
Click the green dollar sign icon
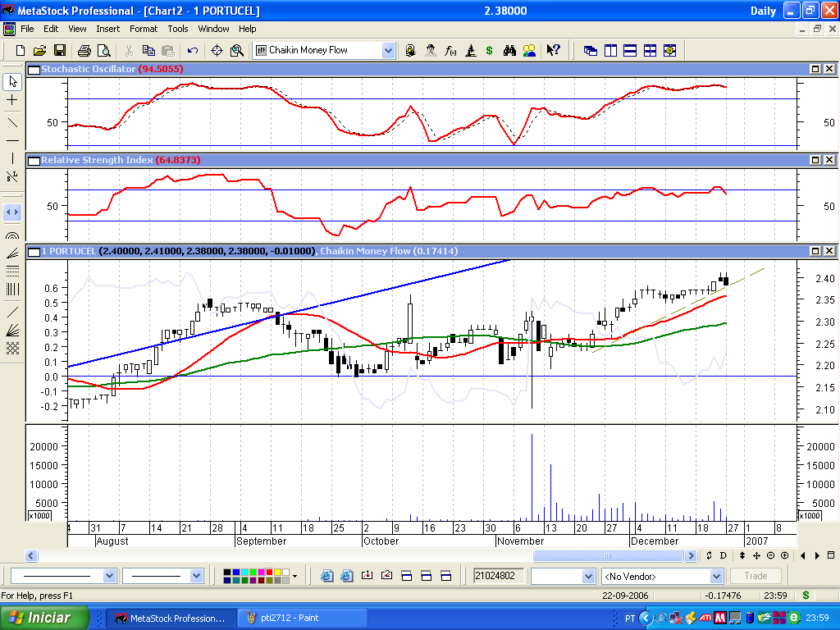coord(489,50)
